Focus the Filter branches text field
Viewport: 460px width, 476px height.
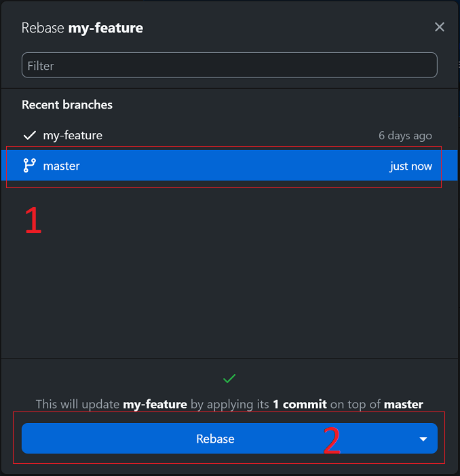(x=229, y=65)
